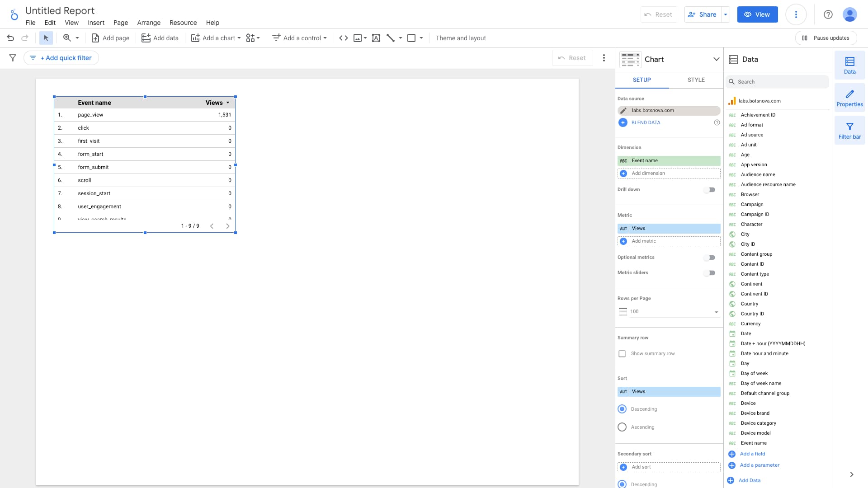Select the rectangle shape tool

click(x=411, y=38)
